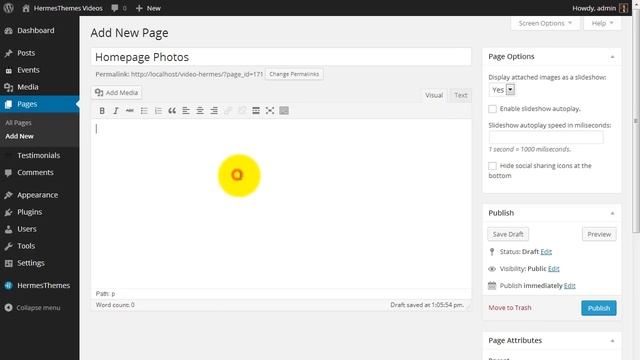Toggle distraction-free fullscreen mode

tap(270, 111)
